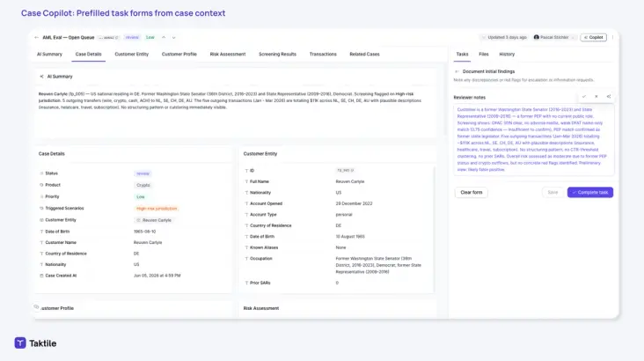The width and height of the screenshot is (644, 361).
Task: Copy the case ID next to Open Queue
Action: pyautogui.click(x=117, y=37)
